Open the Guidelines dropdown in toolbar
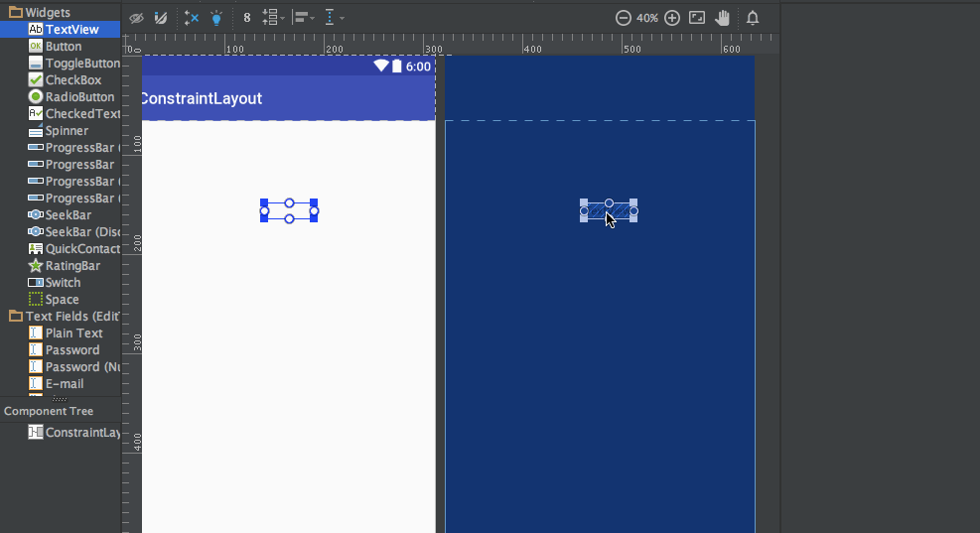 [x=335, y=18]
